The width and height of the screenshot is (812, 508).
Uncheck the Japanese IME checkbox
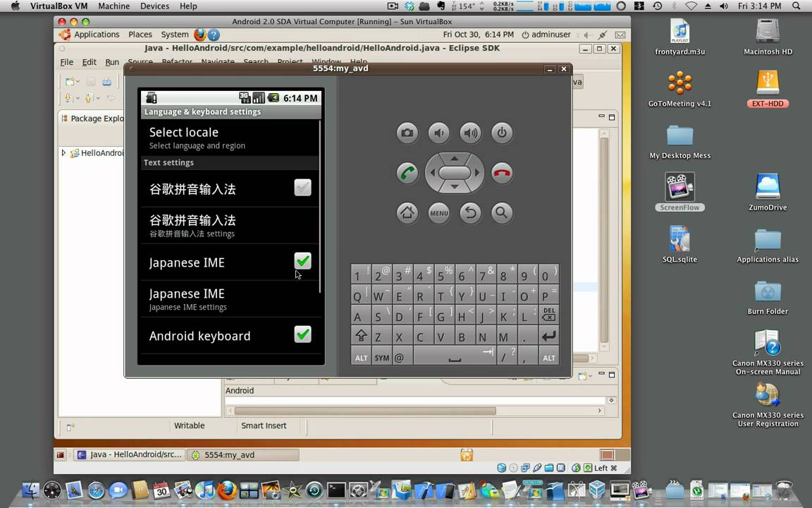302,261
